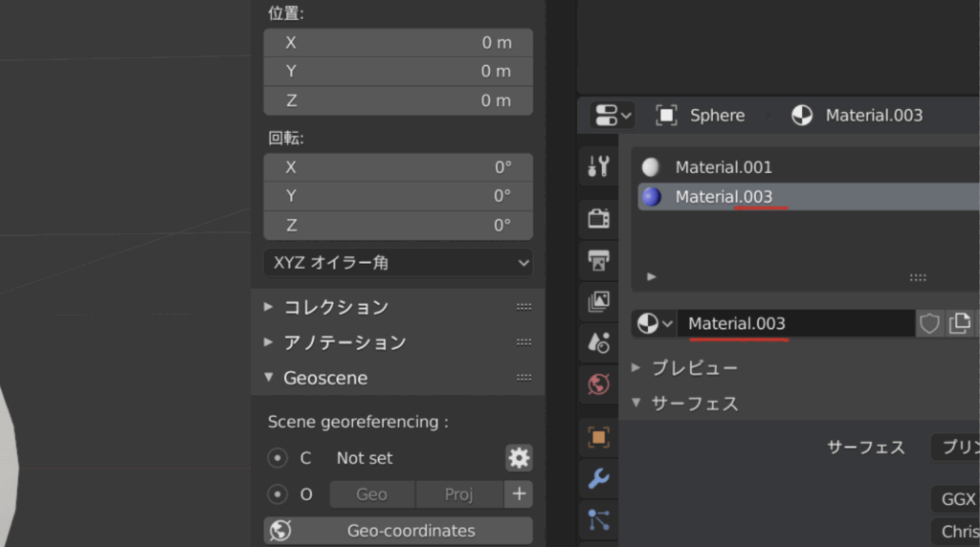Switch to Render properties tab icon
This screenshot has width=980, height=547.
599,218
